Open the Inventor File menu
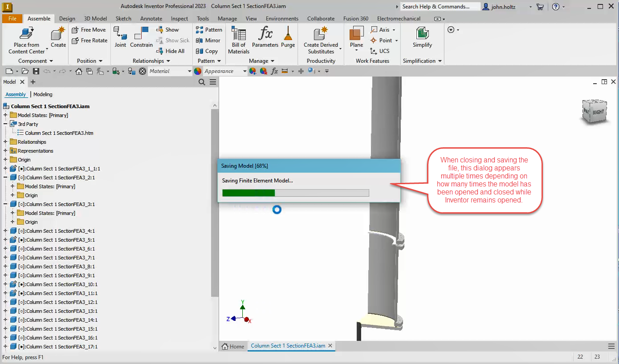Image resolution: width=619 pixels, height=364 pixels. 12,19
